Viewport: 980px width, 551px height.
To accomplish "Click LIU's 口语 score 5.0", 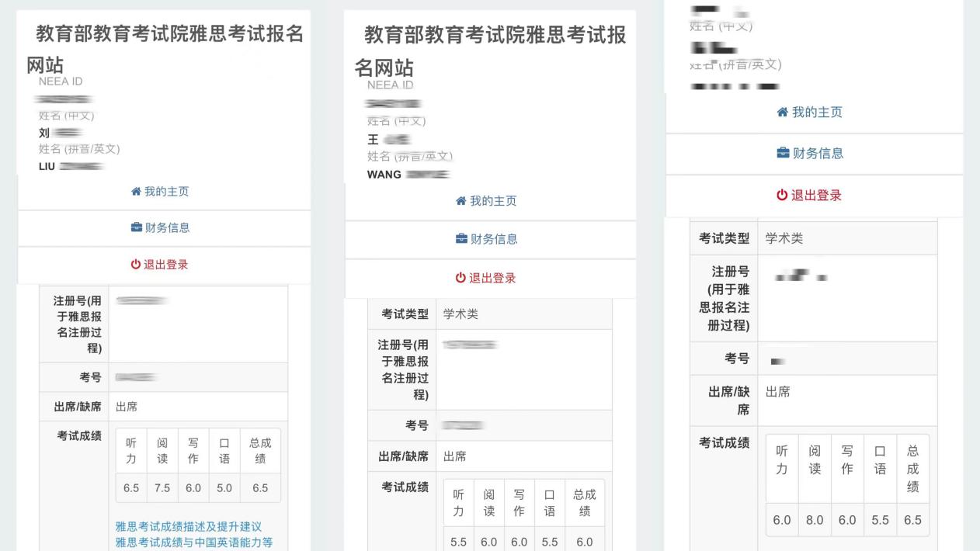I will 224,488.
